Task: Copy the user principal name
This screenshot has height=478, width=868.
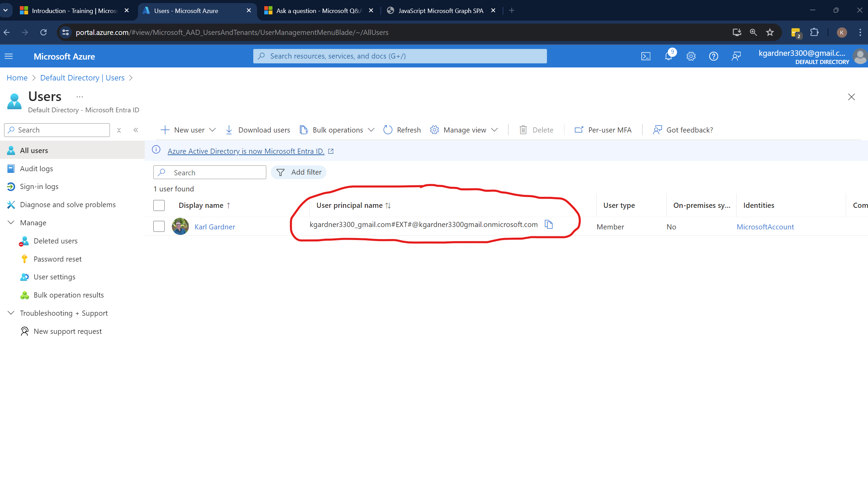Action: 549,225
